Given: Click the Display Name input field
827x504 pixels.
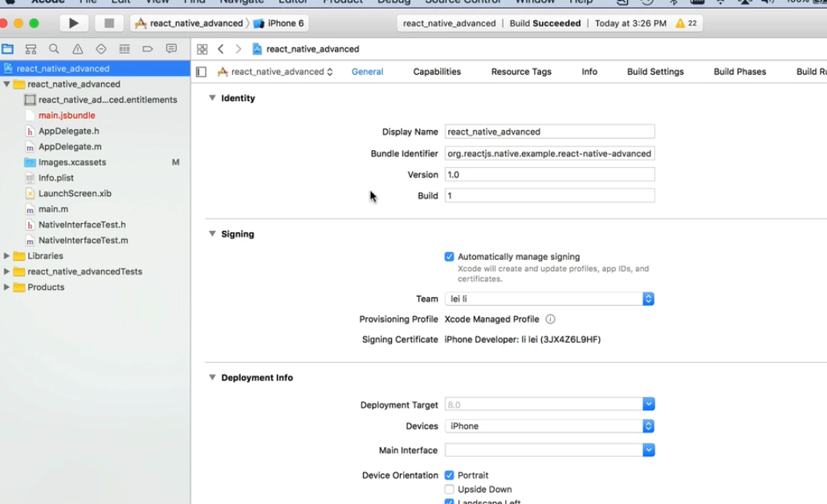Looking at the screenshot, I should pyautogui.click(x=549, y=132).
